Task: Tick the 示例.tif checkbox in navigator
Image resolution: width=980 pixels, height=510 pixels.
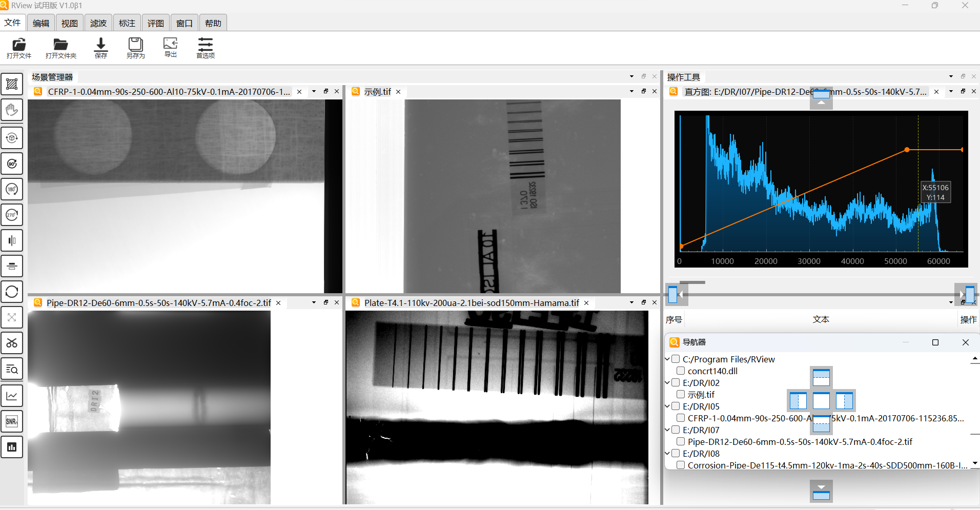Action: pyautogui.click(x=681, y=394)
